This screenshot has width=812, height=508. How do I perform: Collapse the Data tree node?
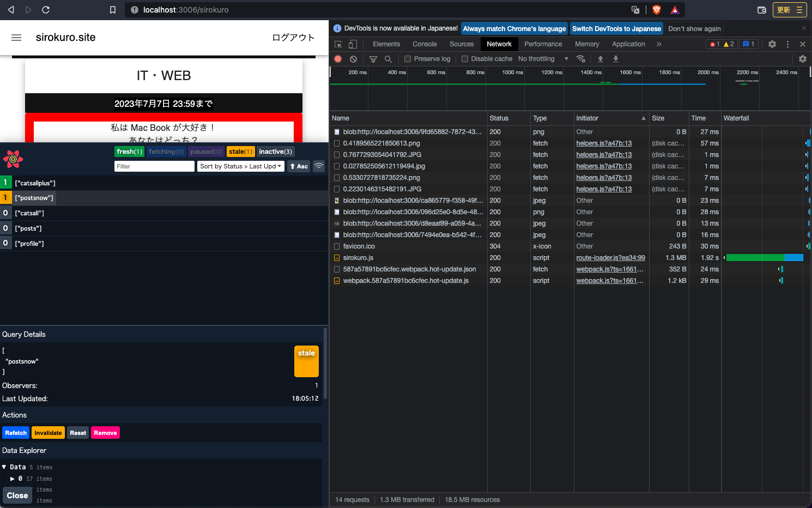[4, 467]
